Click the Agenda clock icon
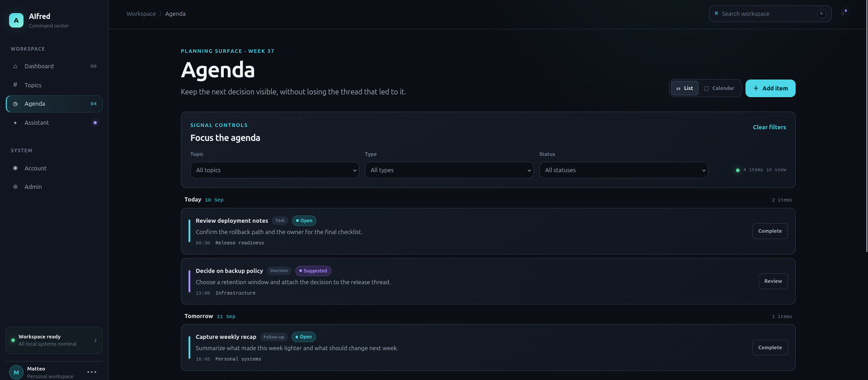This screenshot has height=380, width=868. coord(15,104)
